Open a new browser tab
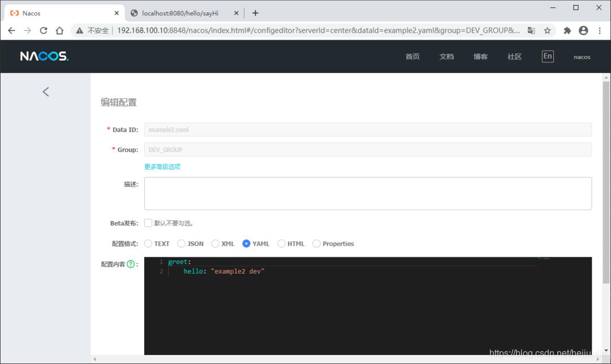This screenshot has height=364, width=611. [x=255, y=13]
